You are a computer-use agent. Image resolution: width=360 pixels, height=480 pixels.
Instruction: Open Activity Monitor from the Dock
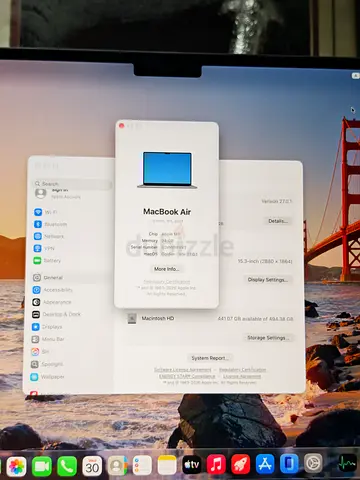(347, 462)
